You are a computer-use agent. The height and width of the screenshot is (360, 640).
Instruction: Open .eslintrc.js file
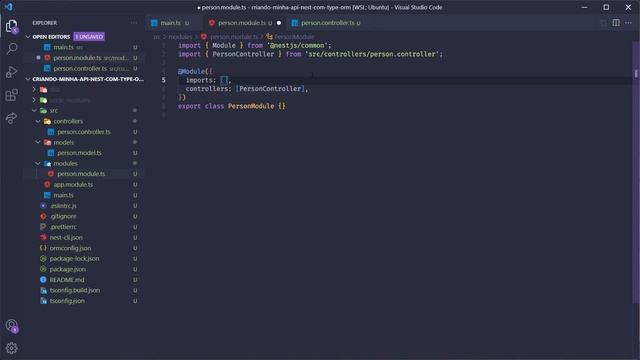pyautogui.click(x=83, y=206)
